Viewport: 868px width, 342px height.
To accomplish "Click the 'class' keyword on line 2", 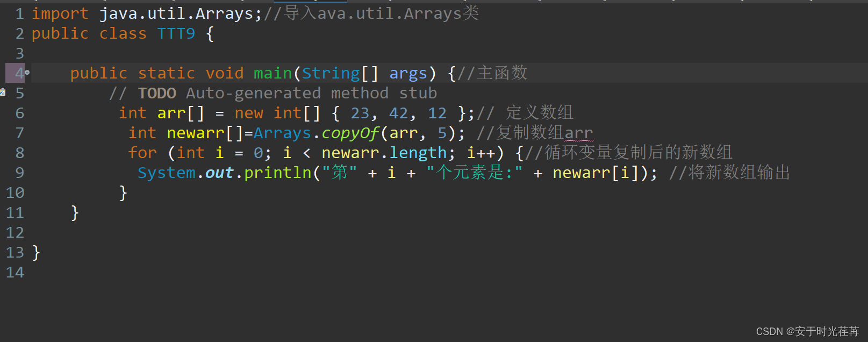I will point(123,33).
